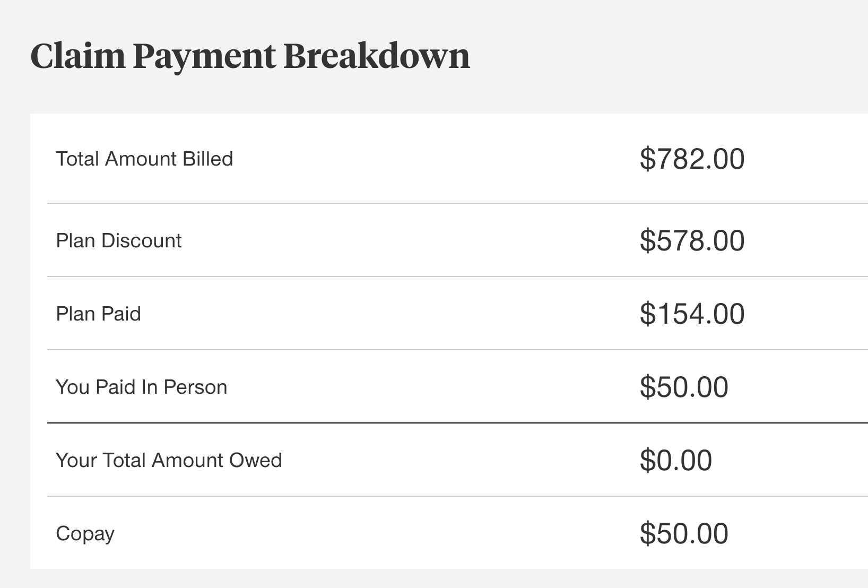This screenshot has width=868, height=588.
Task: Select the Copay label
Action: click(x=85, y=534)
